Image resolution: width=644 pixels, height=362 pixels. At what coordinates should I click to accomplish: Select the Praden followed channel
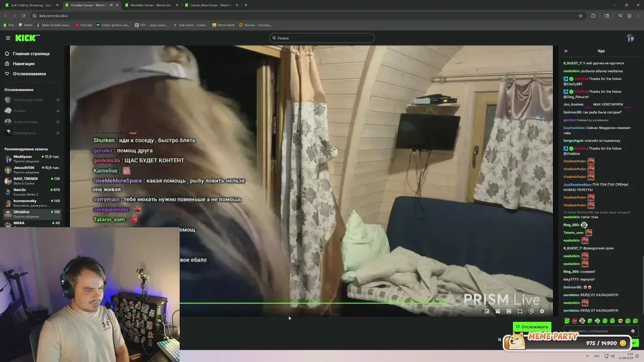[32, 111]
